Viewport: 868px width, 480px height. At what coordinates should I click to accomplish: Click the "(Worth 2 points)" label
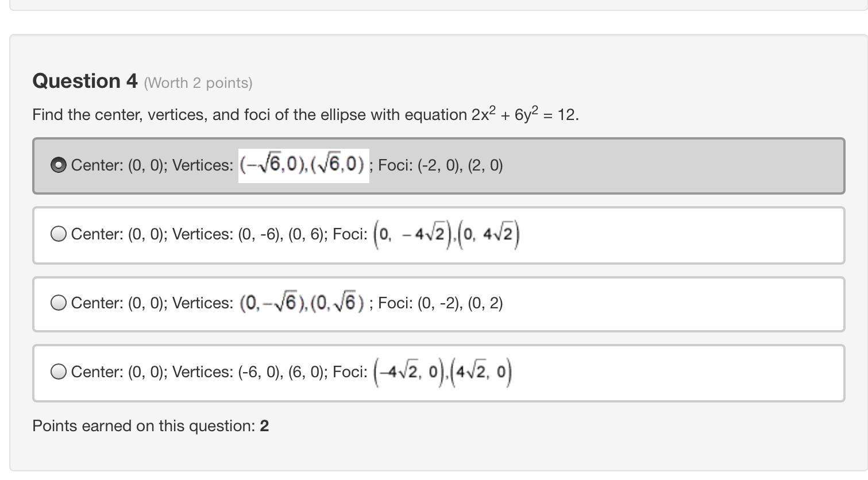tap(198, 83)
